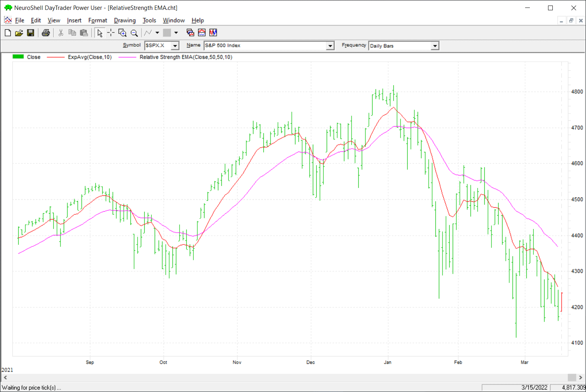Click the Waiting for price tick(s) status message

(31, 388)
